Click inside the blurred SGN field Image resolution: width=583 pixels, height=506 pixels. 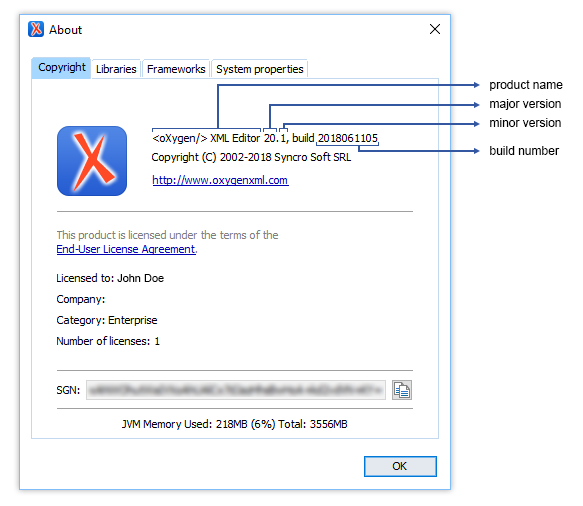(236, 390)
